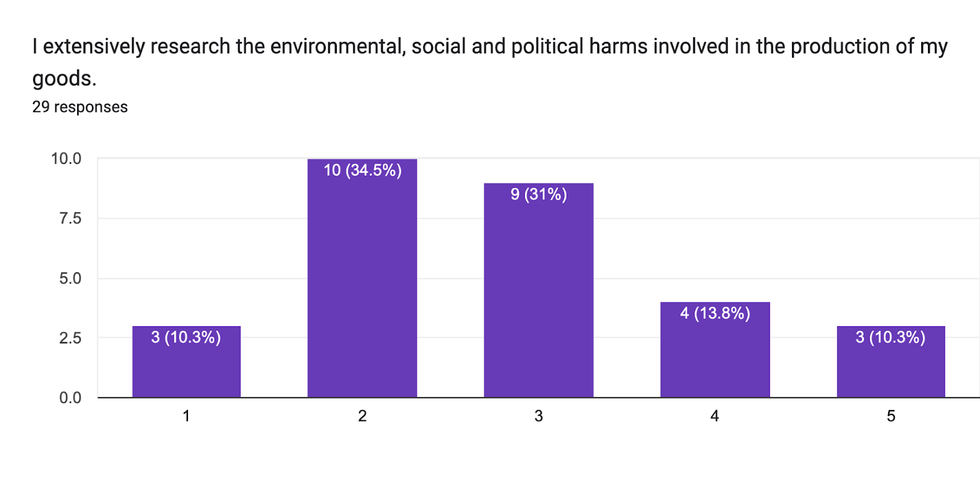
Task: Click the "29 responses" count text
Action: coord(80,107)
